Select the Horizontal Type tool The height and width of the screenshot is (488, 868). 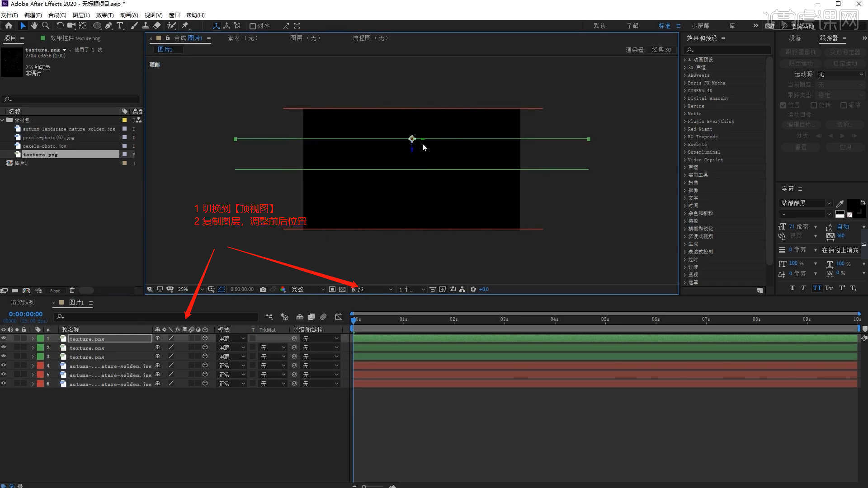[x=120, y=26]
